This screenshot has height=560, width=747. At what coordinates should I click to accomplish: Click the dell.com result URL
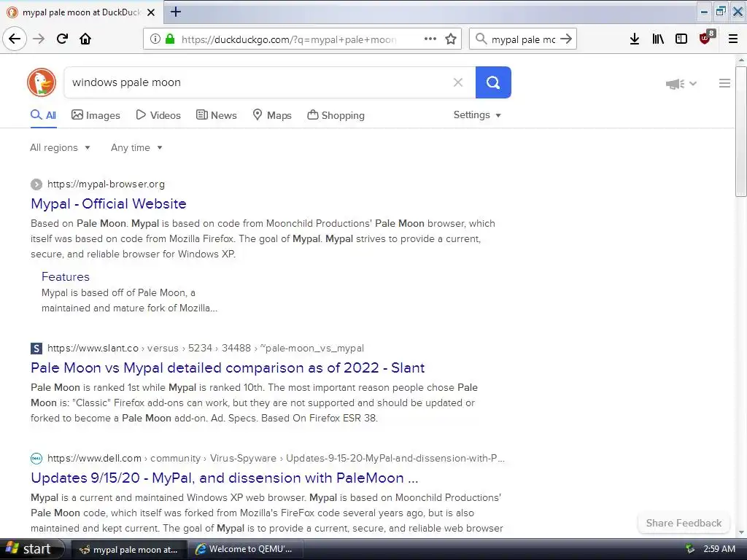click(276, 458)
